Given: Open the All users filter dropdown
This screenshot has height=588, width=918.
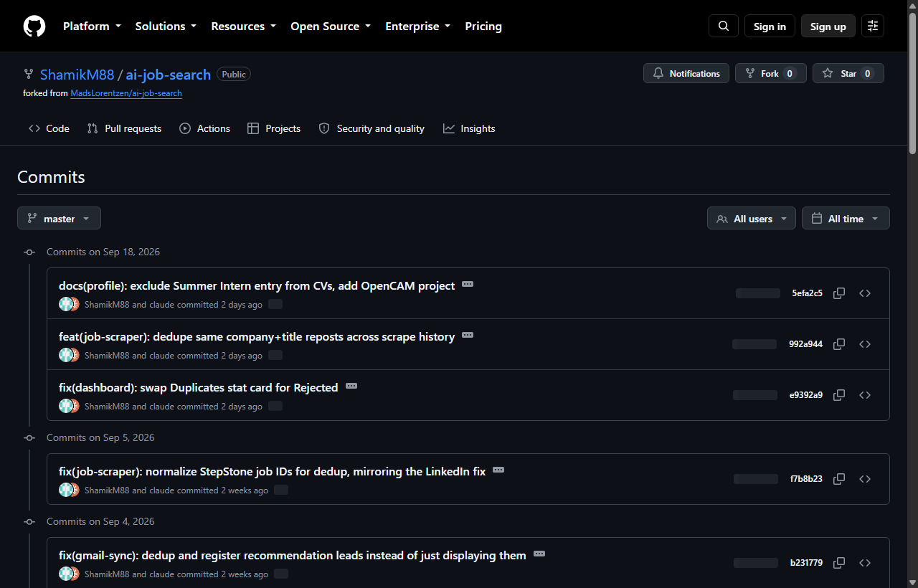Looking at the screenshot, I should pyautogui.click(x=751, y=219).
